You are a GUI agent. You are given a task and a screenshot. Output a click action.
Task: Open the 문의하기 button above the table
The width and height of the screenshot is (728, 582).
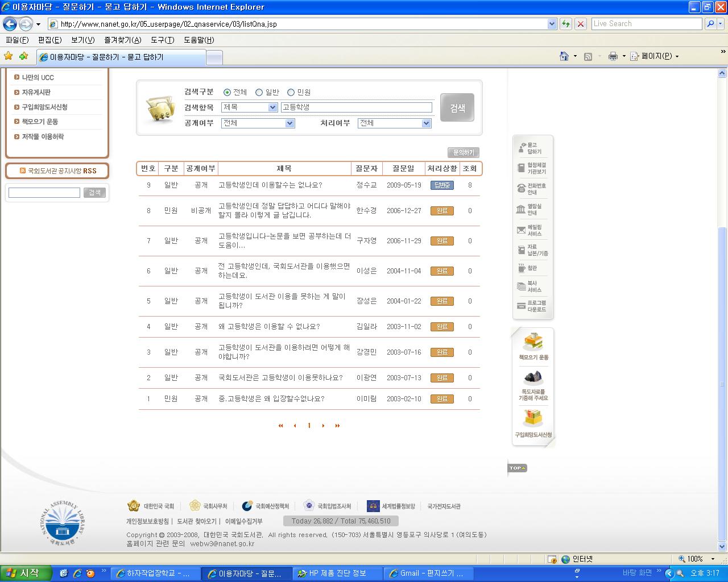[462, 152]
